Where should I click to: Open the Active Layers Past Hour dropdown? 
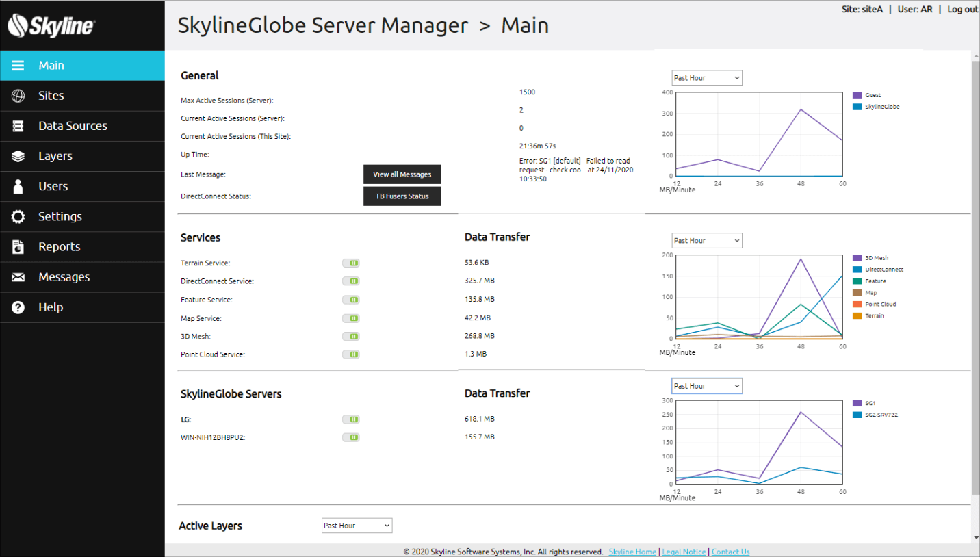tap(357, 526)
